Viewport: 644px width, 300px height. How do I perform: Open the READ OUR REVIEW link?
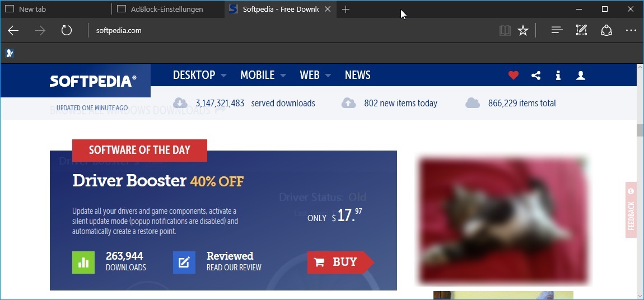[x=234, y=268]
